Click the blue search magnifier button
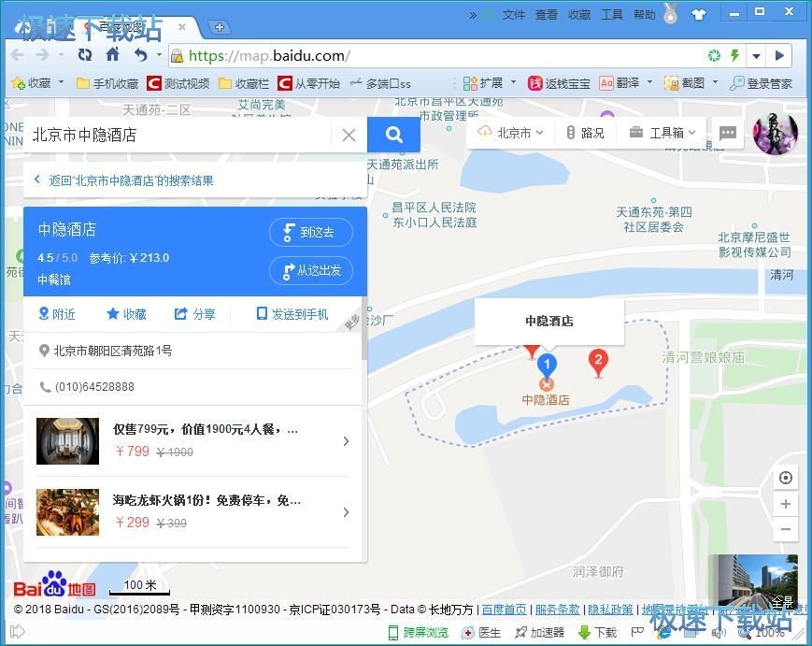Viewport: 812px width, 646px height. pos(393,135)
